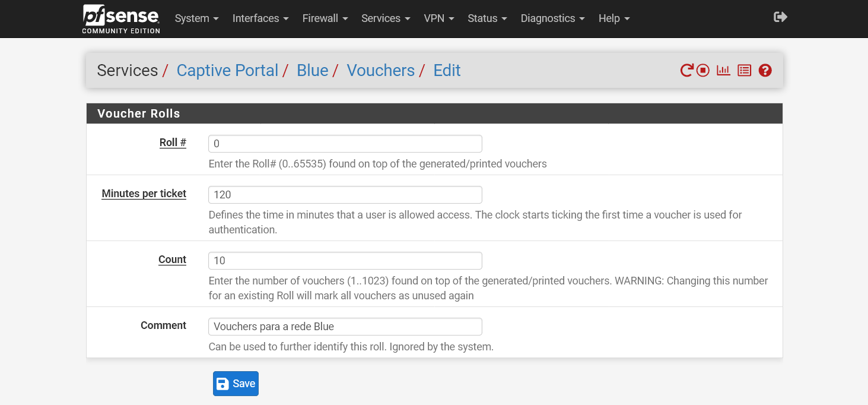
Task: Open the System menu
Action: coord(196,18)
